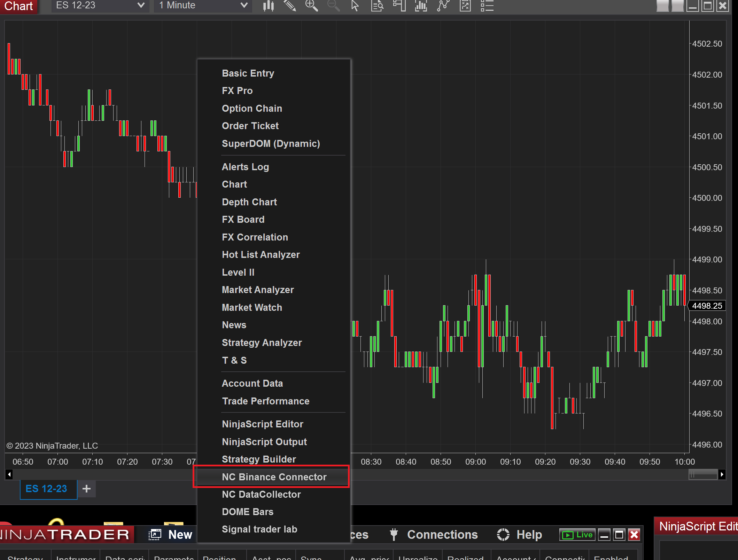Select the pointer cursor tool
Viewport: 738px width, 560px height.
[x=355, y=6]
